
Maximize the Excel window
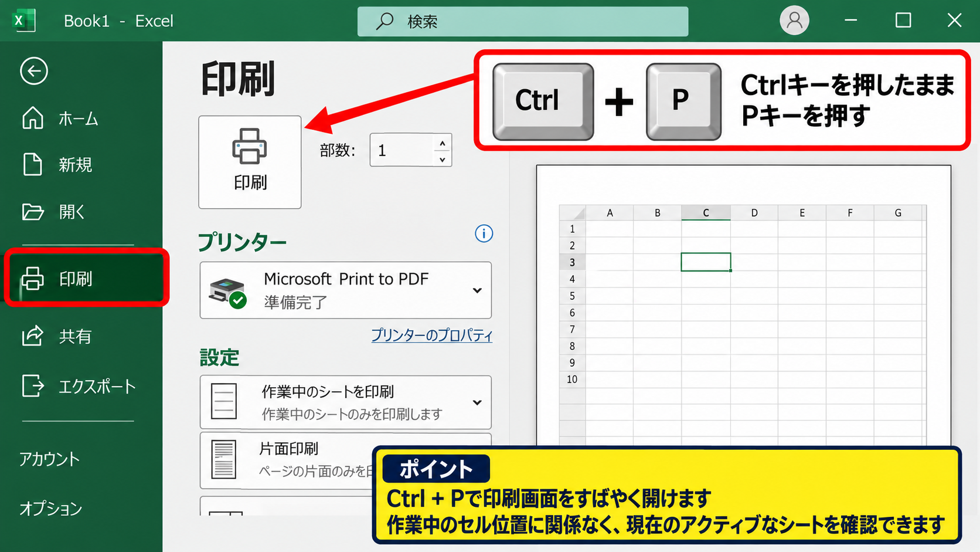click(903, 21)
